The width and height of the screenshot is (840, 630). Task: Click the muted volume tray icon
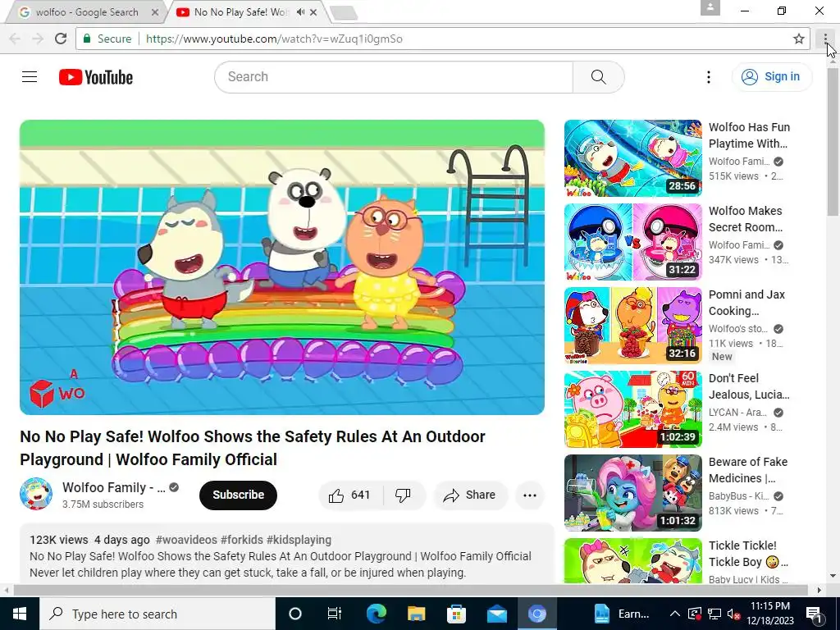pos(734,614)
